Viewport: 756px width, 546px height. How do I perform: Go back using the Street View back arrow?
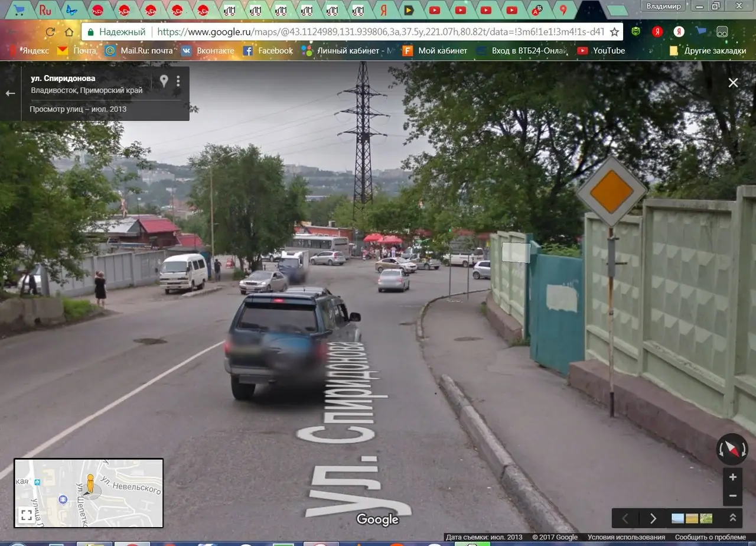coord(10,93)
